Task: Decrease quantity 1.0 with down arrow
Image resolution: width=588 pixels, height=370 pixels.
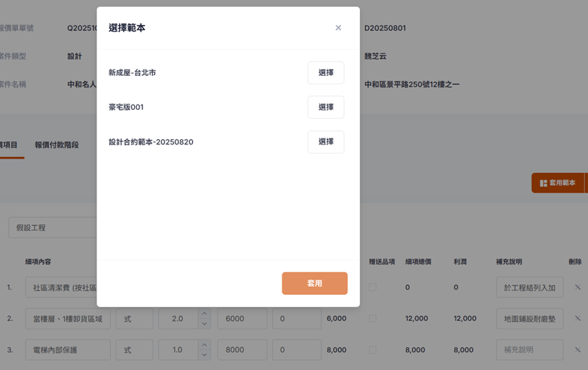Action: [x=203, y=355]
